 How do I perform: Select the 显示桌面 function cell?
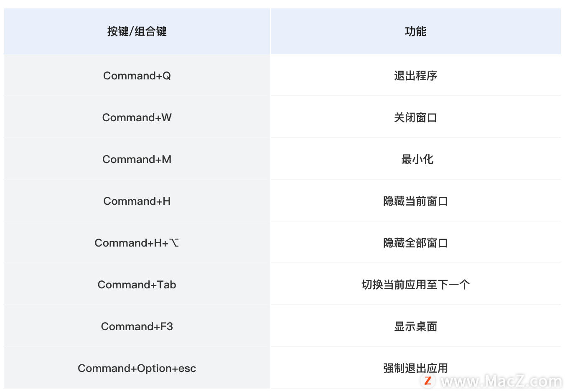point(415,326)
